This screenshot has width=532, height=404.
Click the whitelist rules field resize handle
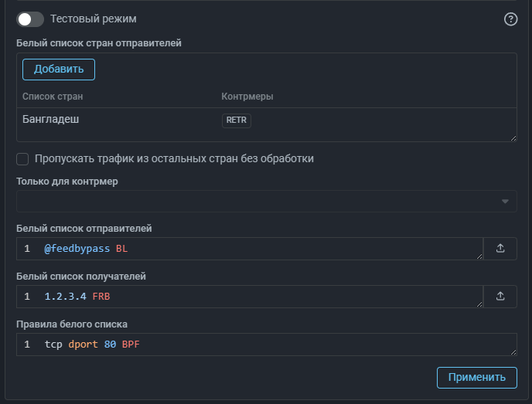513,352
